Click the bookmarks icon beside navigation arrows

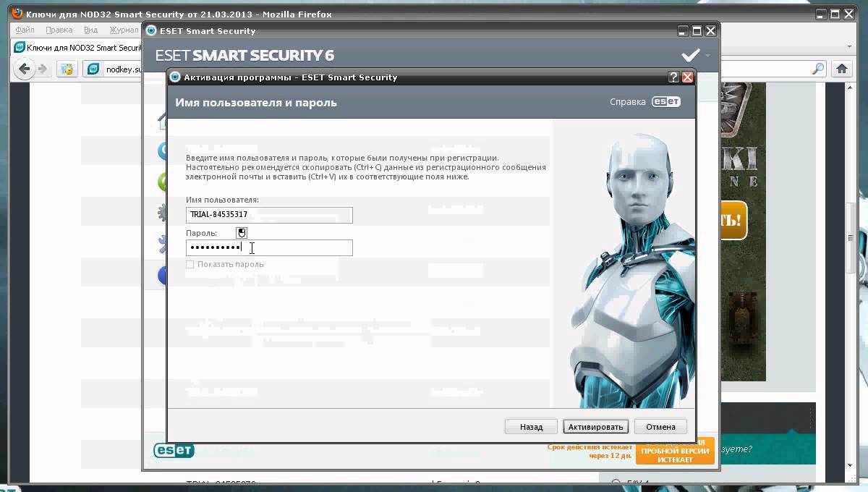pyautogui.click(x=67, y=69)
